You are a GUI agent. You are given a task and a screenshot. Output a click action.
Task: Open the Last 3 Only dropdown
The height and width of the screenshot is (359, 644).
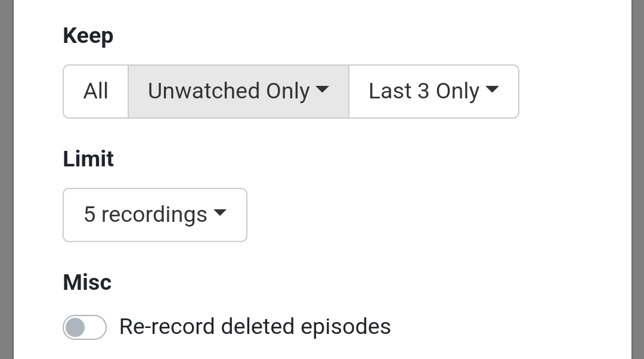coord(434,91)
